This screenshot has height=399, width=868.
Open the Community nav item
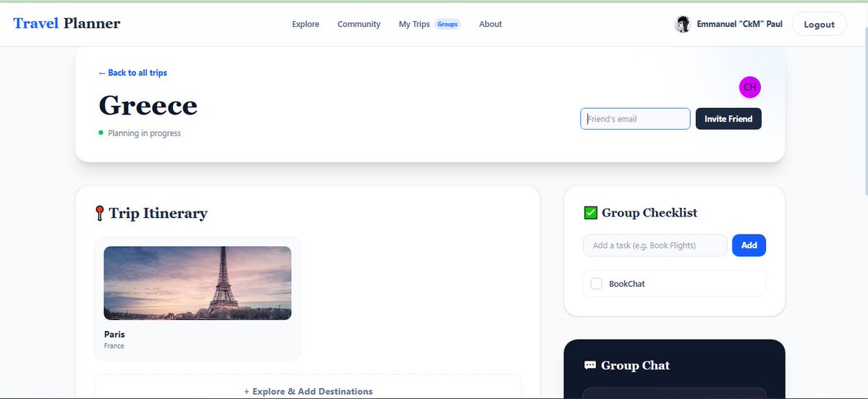359,24
